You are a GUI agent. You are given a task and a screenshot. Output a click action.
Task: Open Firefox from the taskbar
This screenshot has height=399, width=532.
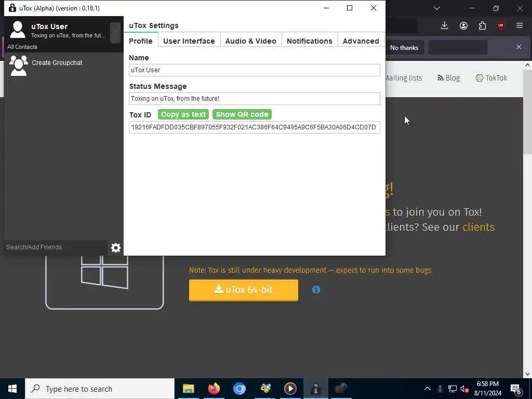click(214, 389)
